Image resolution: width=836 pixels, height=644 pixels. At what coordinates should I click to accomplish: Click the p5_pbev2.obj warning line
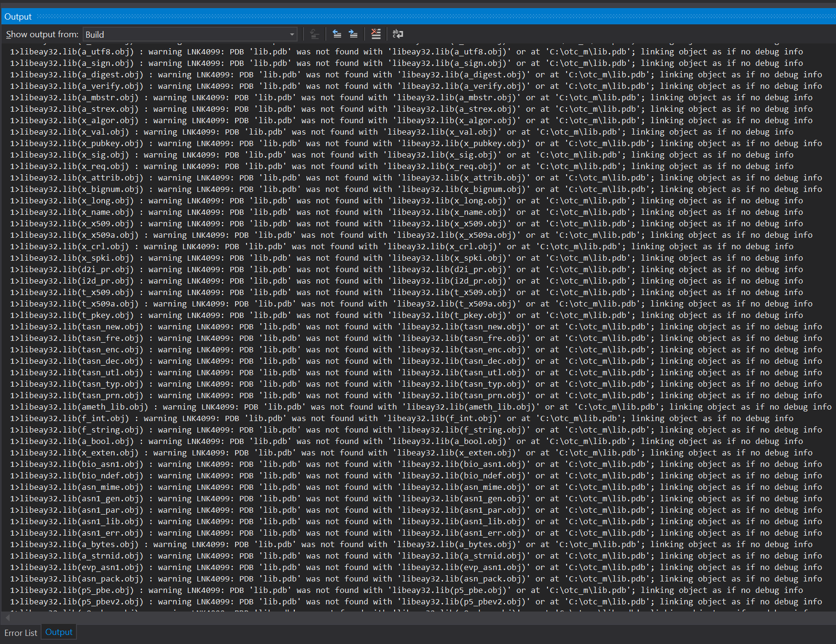pos(416,602)
